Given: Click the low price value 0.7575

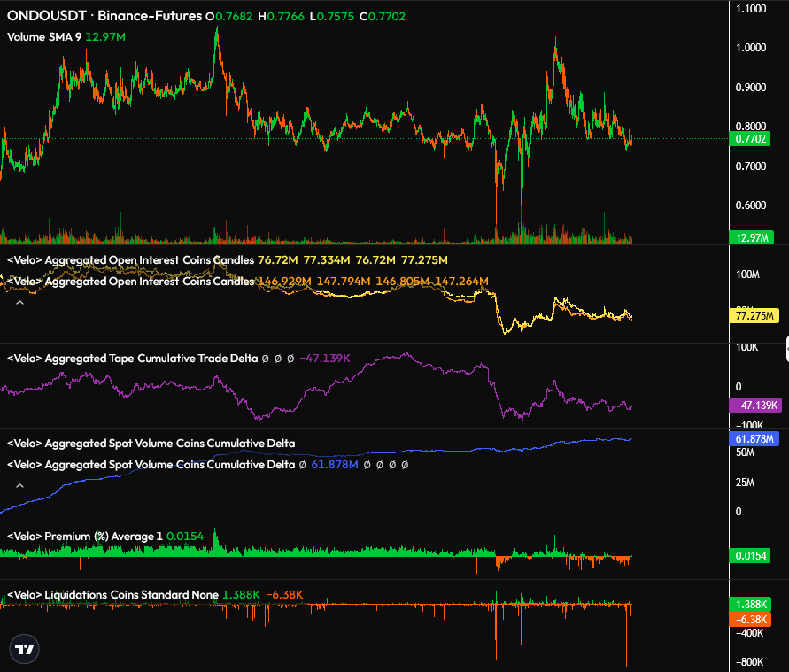Looking at the screenshot, I should coord(336,17).
